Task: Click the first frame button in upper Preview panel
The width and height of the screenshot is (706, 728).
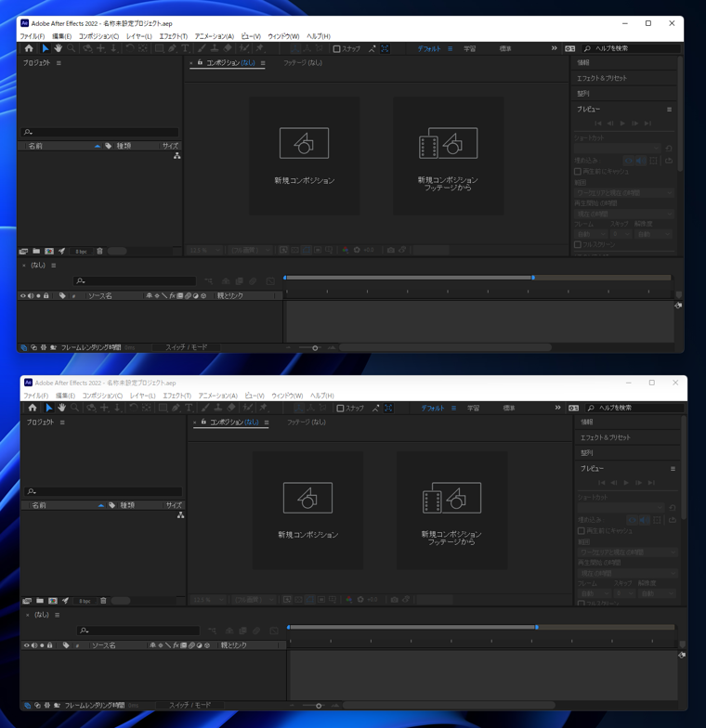Action: coord(598,123)
